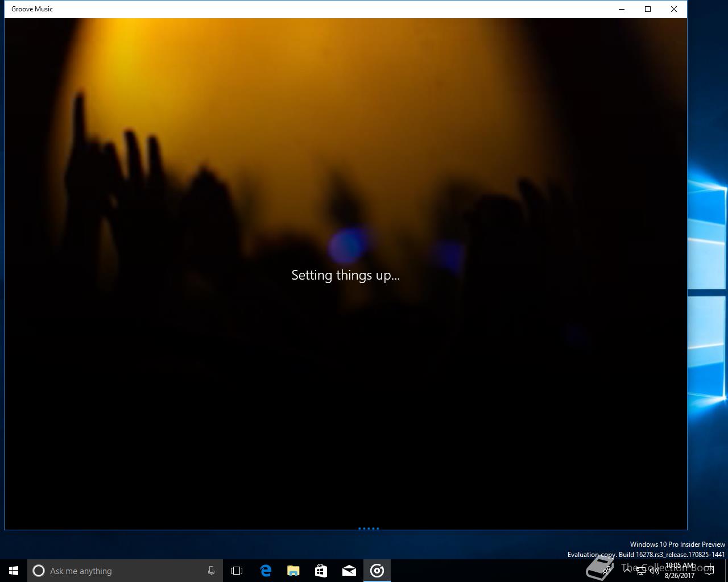This screenshot has width=728, height=582.
Task: Click the Cortana 'Ask me anything' search box
Action: (x=125, y=571)
